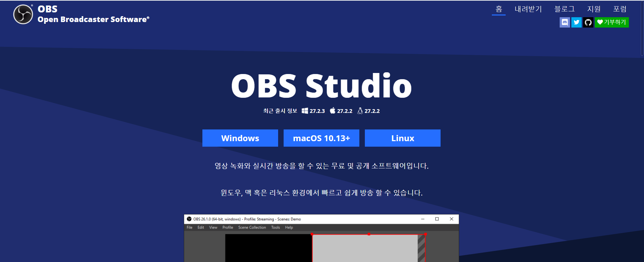Screen dimensions: 644x262
Task: Click Scene Collection in the screenshot menu
Action: coord(252,227)
